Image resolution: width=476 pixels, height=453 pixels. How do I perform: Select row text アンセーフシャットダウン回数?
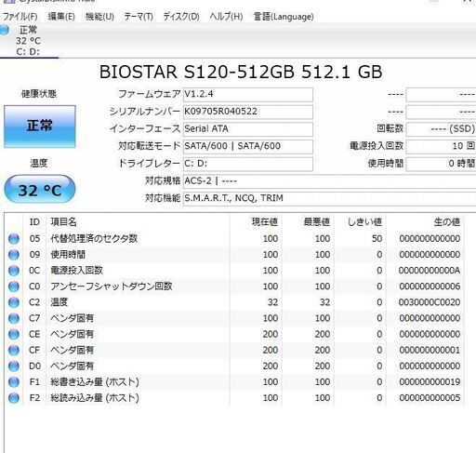(x=112, y=286)
